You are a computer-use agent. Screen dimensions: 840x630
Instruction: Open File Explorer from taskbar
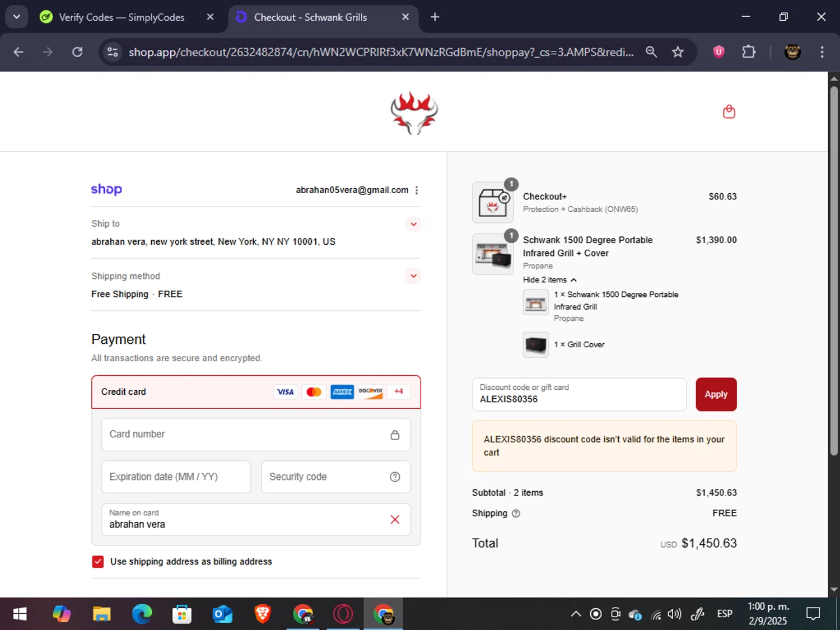pos(101,614)
